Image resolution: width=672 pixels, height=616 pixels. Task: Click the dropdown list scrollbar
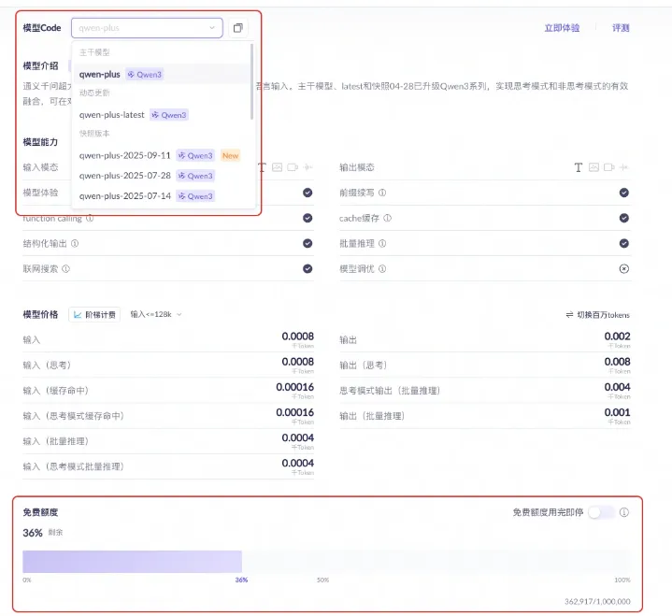[251, 81]
